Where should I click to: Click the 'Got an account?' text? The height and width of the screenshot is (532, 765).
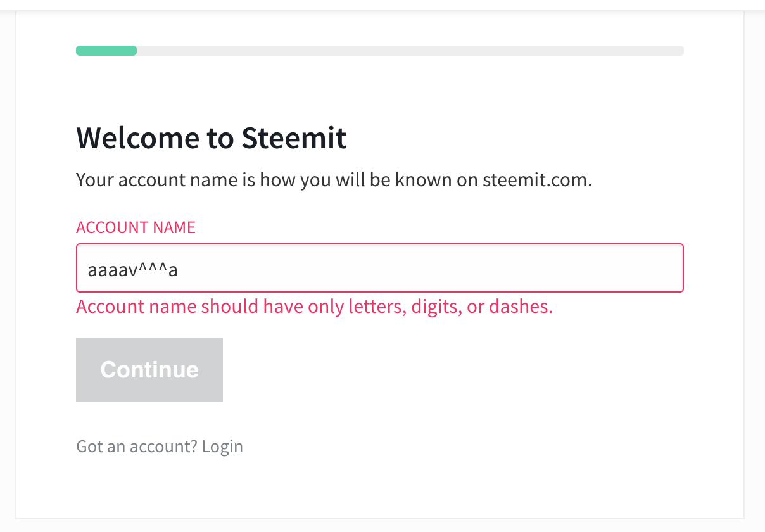pos(137,446)
